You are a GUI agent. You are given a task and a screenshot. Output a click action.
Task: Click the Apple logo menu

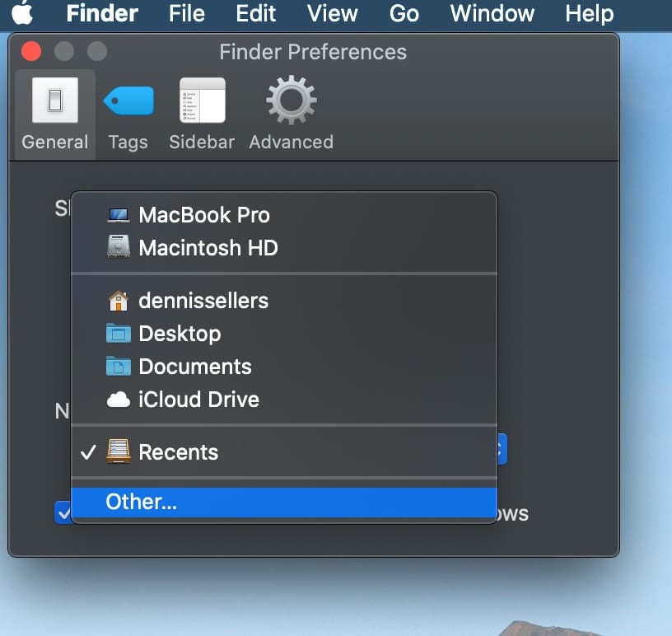click(x=21, y=14)
